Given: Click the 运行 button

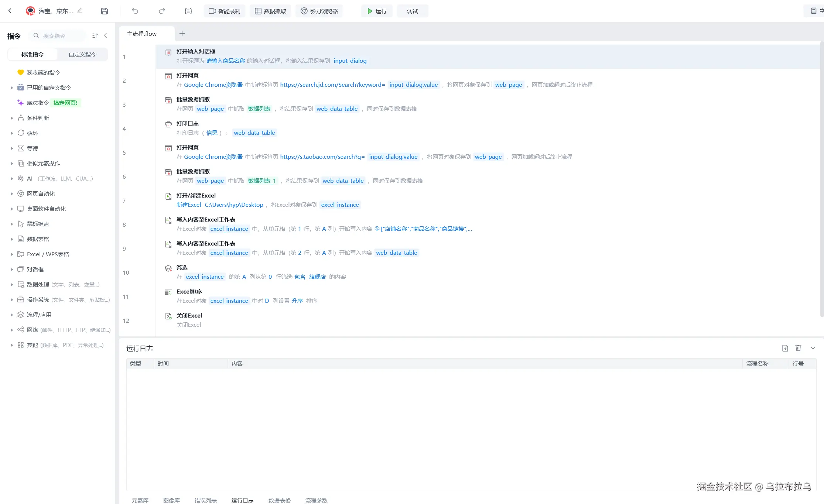Looking at the screenshot, I should click(x=377, y=11).
